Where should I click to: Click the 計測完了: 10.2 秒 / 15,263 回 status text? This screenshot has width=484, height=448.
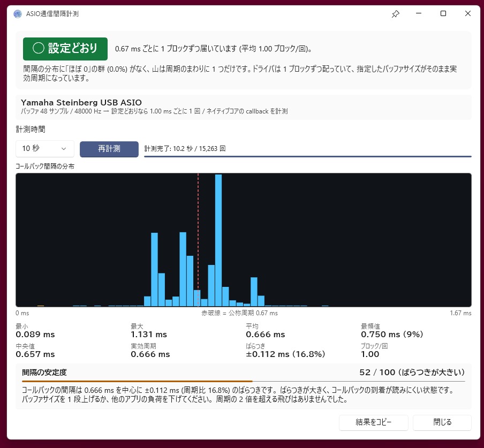(x=185, y=149)
